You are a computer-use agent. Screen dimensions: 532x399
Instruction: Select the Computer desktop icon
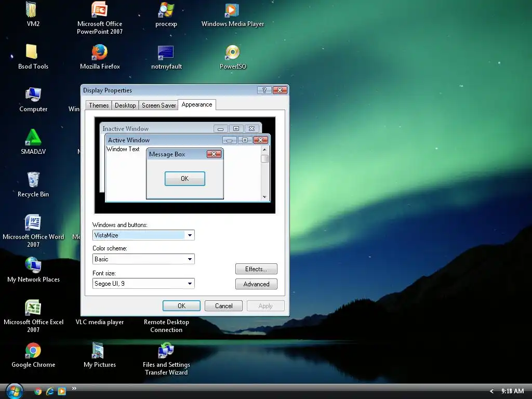point(33,95)
